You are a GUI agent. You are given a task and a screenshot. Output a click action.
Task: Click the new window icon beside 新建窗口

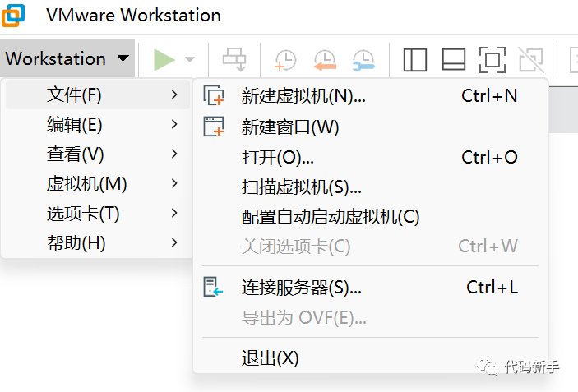point(214,127)
